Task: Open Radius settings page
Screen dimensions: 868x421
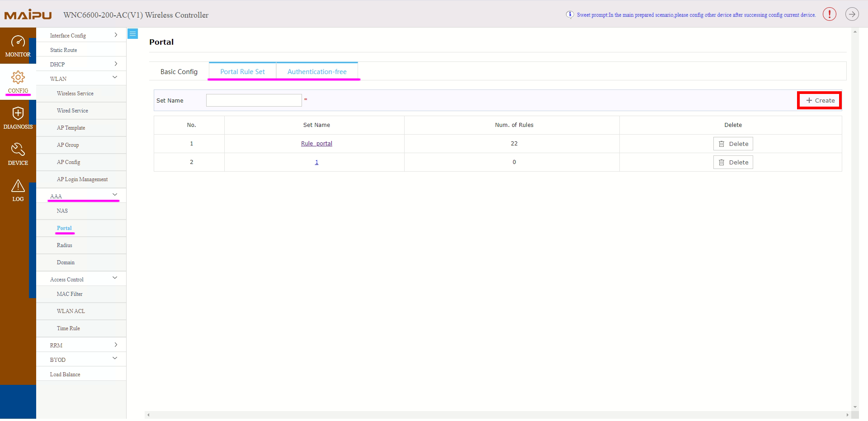Action: [x=64, y=245]
